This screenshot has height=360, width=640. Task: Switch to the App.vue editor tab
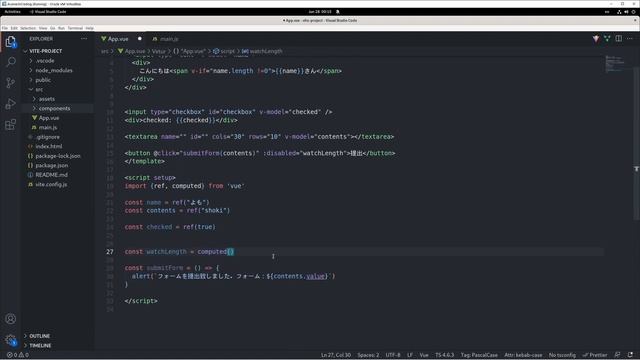click(118, 39)
